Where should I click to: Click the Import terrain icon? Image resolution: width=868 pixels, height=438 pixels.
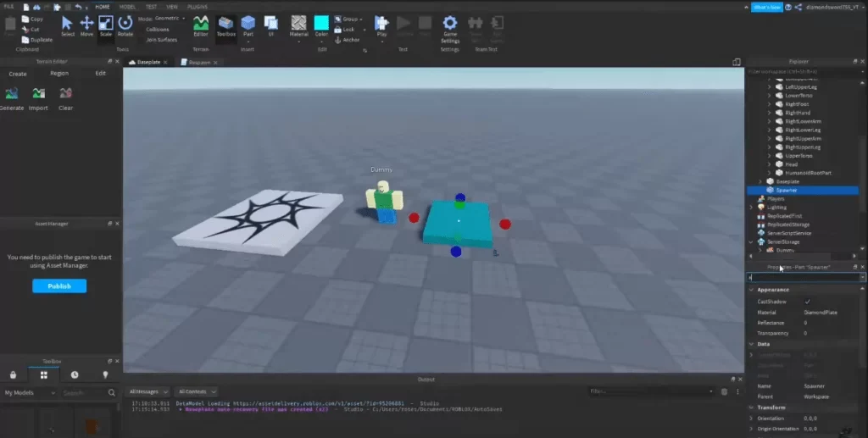click(38, 93)
